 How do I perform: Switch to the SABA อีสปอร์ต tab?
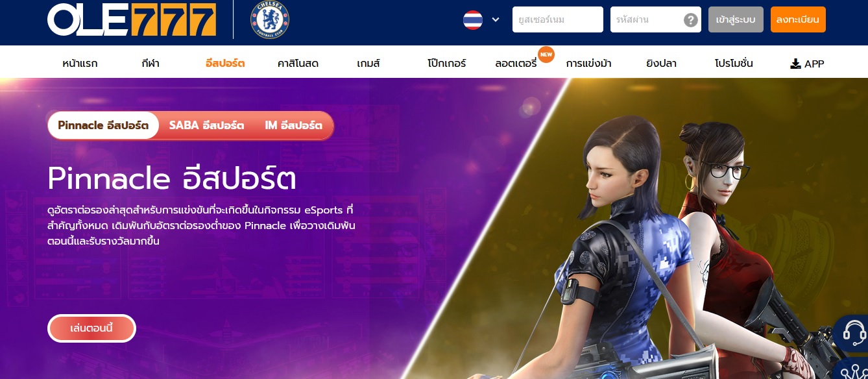coord(206,125)
